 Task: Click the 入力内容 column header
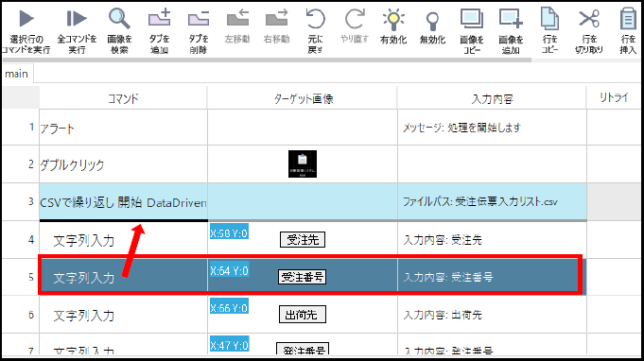coord(492,98)
